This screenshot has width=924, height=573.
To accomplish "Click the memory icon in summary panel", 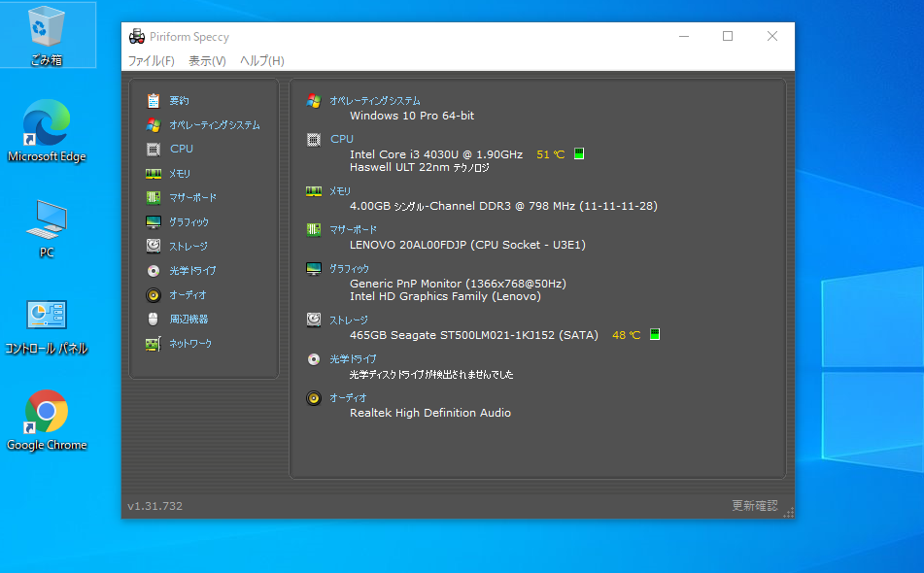I will (x=314, y=190).
